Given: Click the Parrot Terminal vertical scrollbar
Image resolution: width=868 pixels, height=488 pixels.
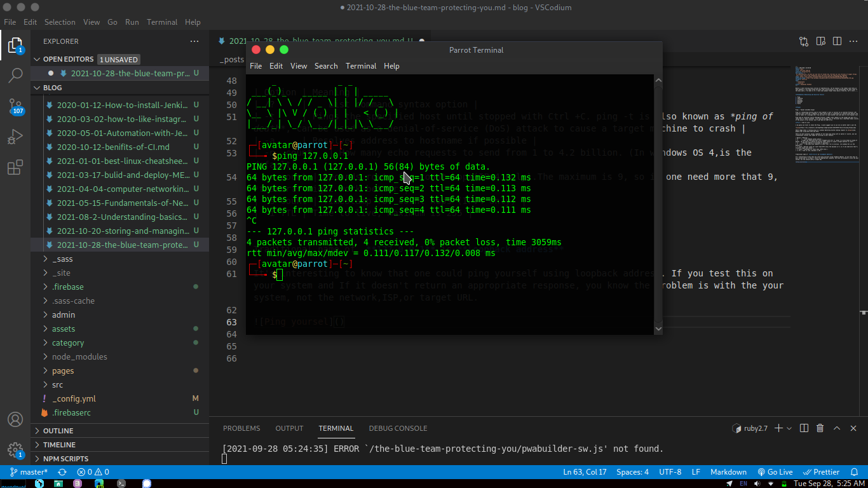Looking at the screenshot, I should tap(658, 204).
